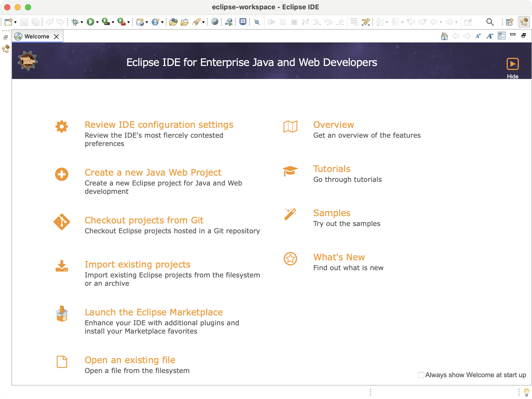Image resolution: width=532 pixels, height=399 pixels.
Task: Click the Samples magic wand icon
Action: 290,214
